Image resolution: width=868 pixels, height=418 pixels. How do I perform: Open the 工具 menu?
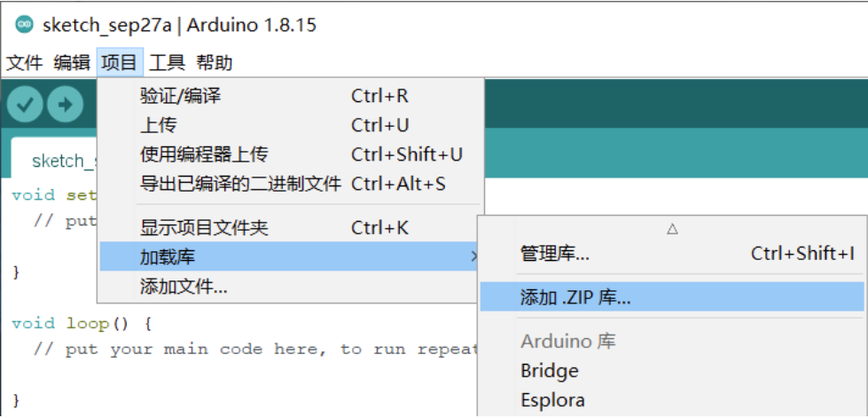click(168, 63)
